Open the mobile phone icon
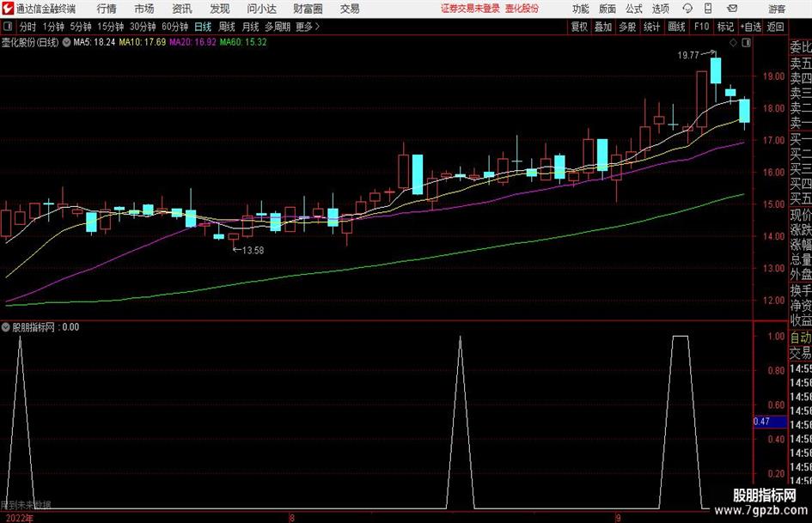Image resolution: width=812 pixels, height=523 pixels. (x=708, y=9)
